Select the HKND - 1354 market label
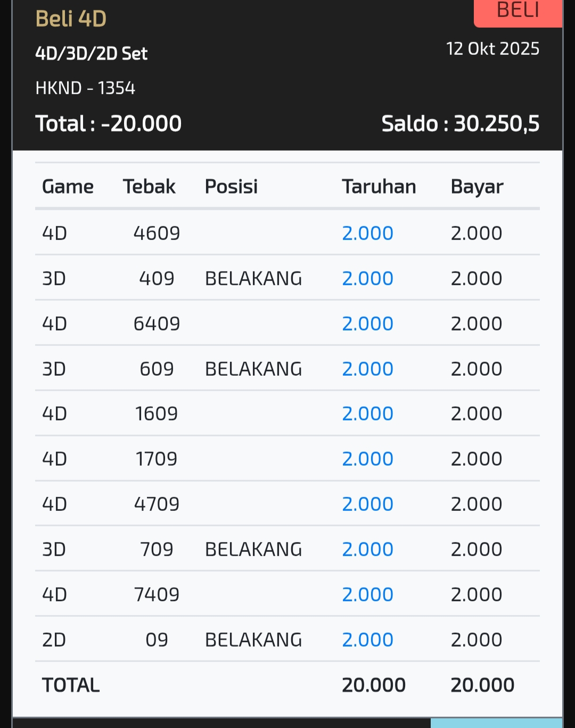Screen dimensions: 575x728 85,88
